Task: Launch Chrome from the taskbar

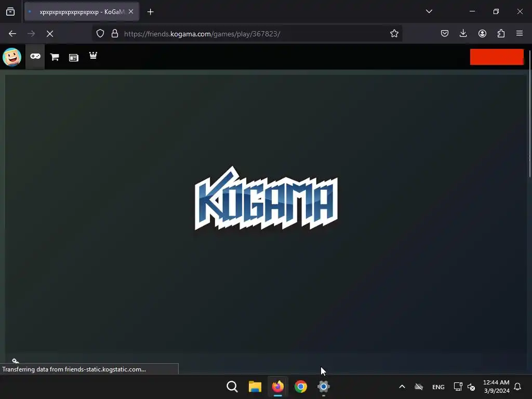Action: (301, 387)
